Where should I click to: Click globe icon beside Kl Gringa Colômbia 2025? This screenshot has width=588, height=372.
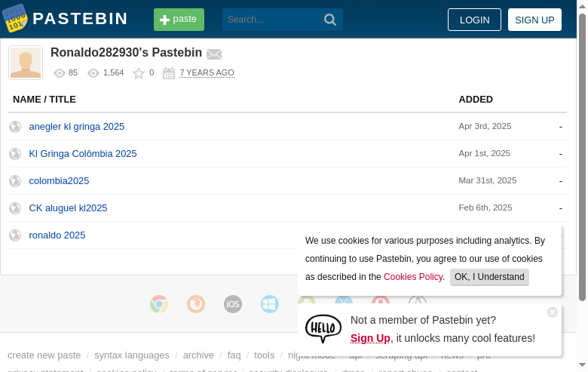tap(15, 154)
